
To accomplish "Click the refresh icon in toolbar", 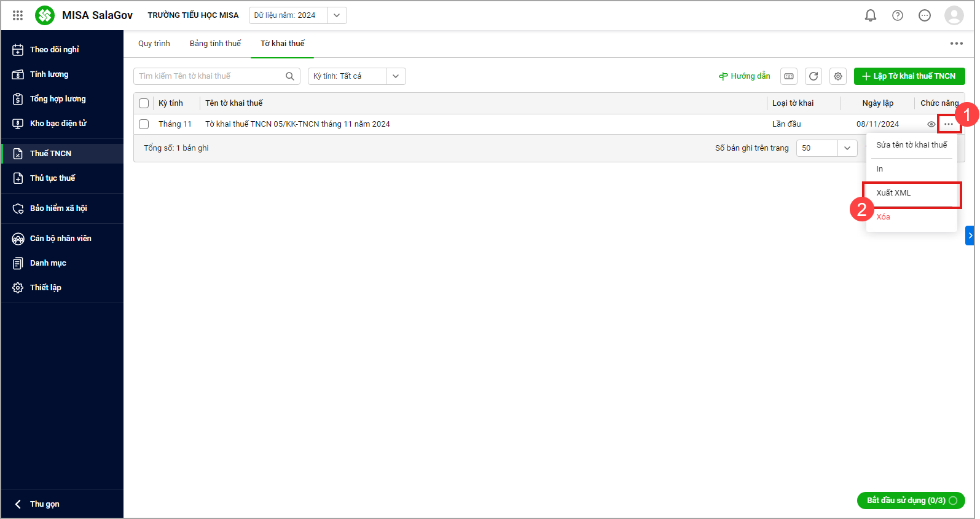I will click(813, 76).
